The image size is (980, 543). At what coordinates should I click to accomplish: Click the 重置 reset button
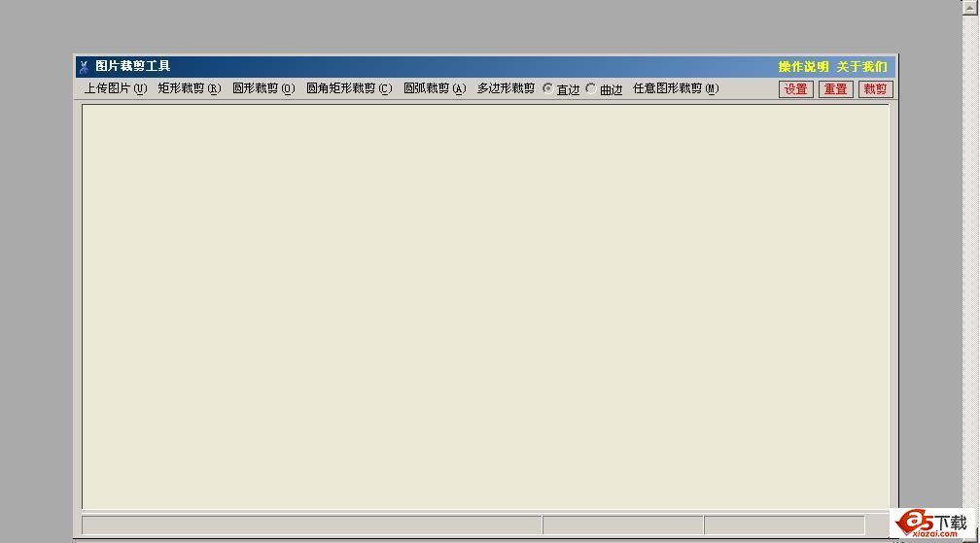tap(836, 89)
